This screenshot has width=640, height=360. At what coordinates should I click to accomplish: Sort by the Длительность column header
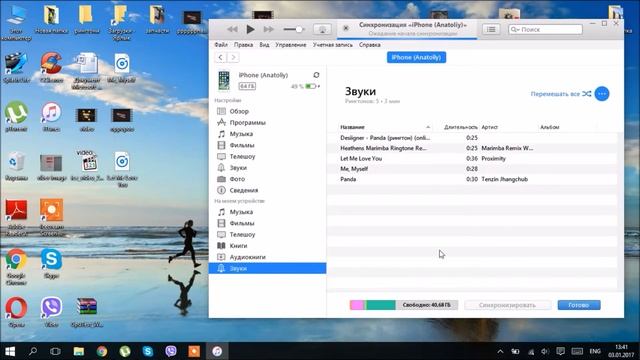pos(460,127)
